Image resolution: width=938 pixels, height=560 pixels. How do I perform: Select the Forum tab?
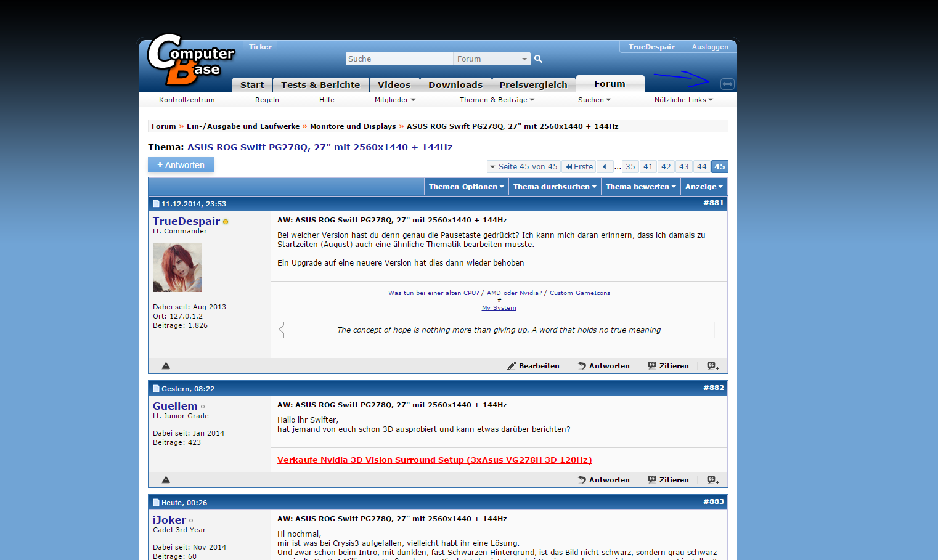610,84
